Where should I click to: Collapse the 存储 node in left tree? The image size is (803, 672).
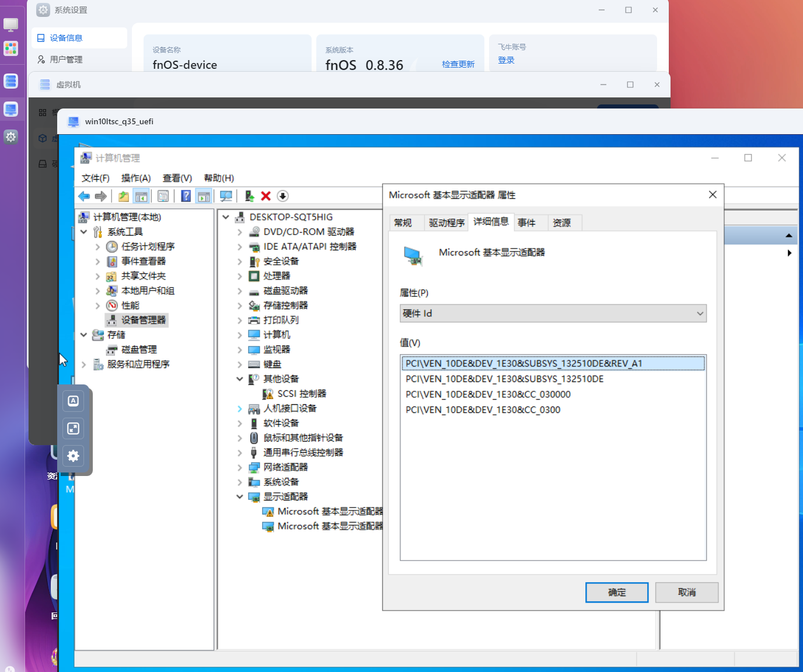tap(83, 335)
